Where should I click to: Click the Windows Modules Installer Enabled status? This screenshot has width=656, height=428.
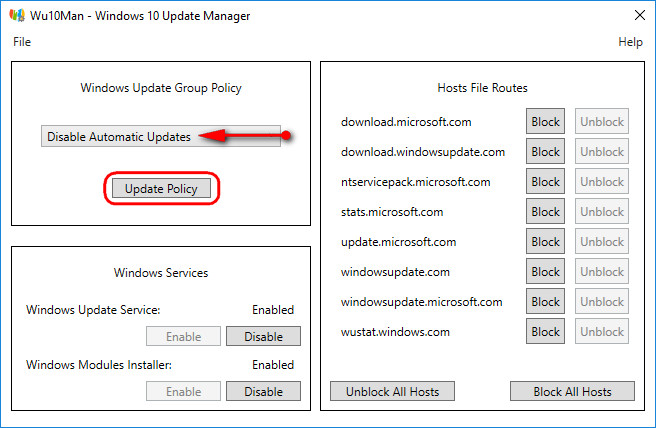(273, 364)
